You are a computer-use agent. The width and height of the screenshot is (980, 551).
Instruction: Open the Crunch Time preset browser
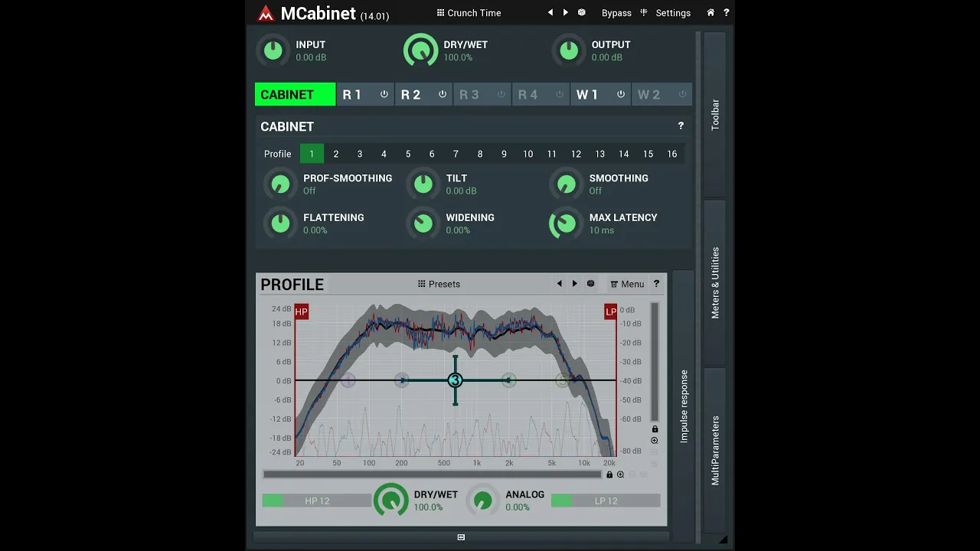point(469,13)
